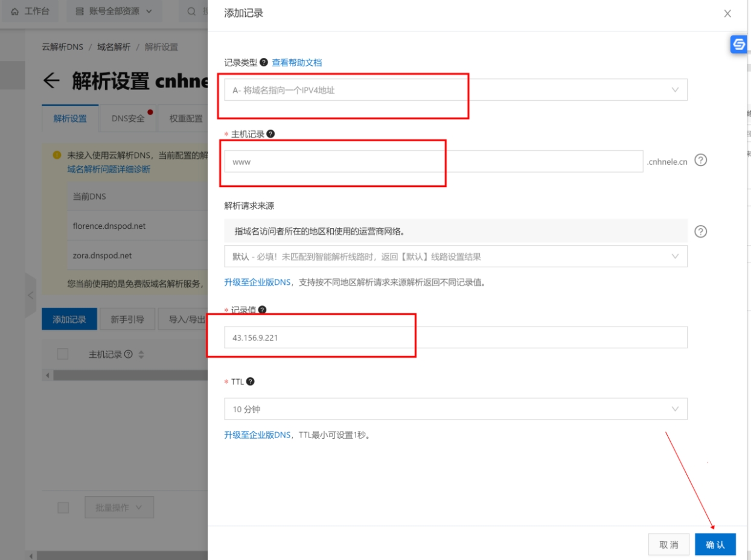Switch to the 解析设置 tab
The image size is (751, 560).
pos(70,118)
